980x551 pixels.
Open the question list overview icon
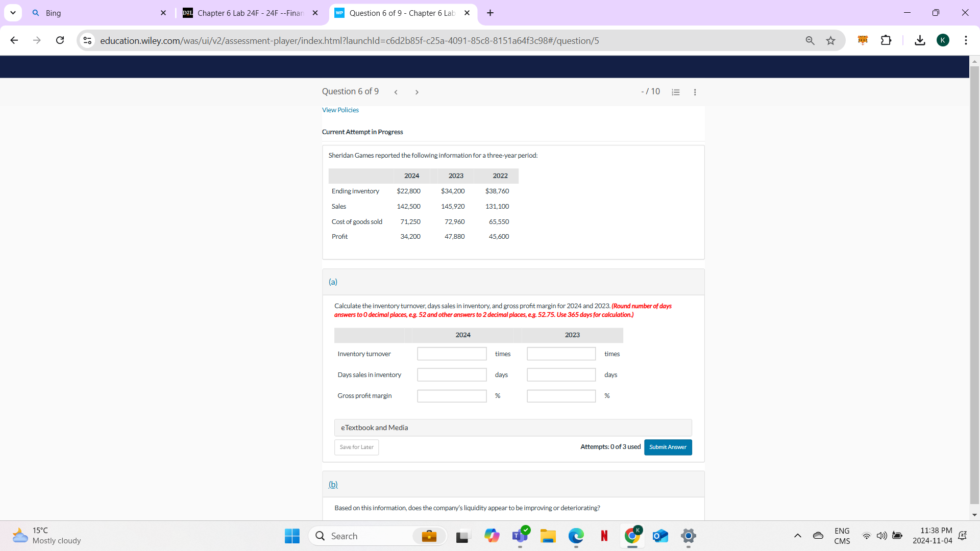tap(676, 92)
